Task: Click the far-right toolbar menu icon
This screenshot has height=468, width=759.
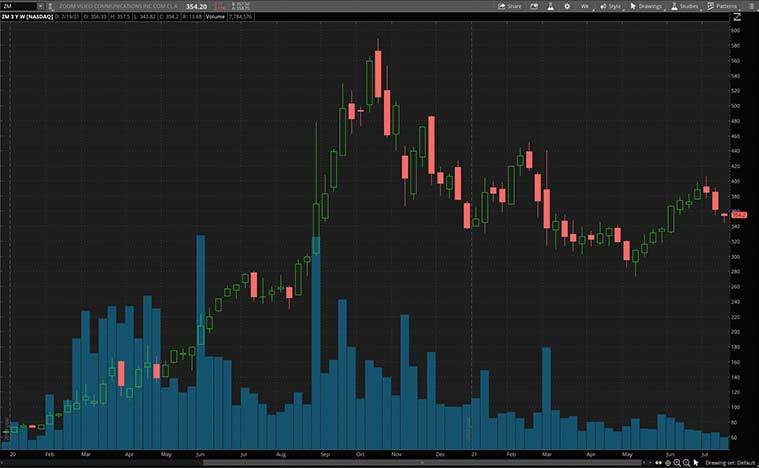Action: [752, 6]
